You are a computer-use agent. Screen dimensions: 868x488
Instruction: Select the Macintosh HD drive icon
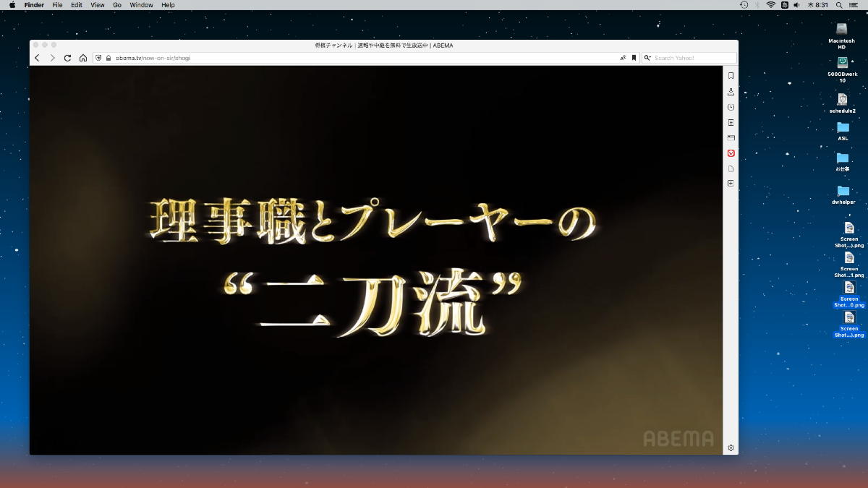[842, 29]
